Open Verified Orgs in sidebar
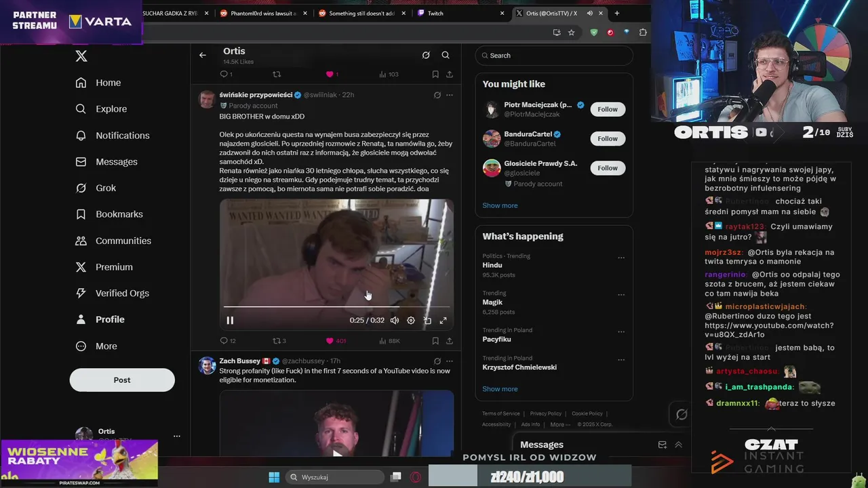 click(x=112, y=293)
